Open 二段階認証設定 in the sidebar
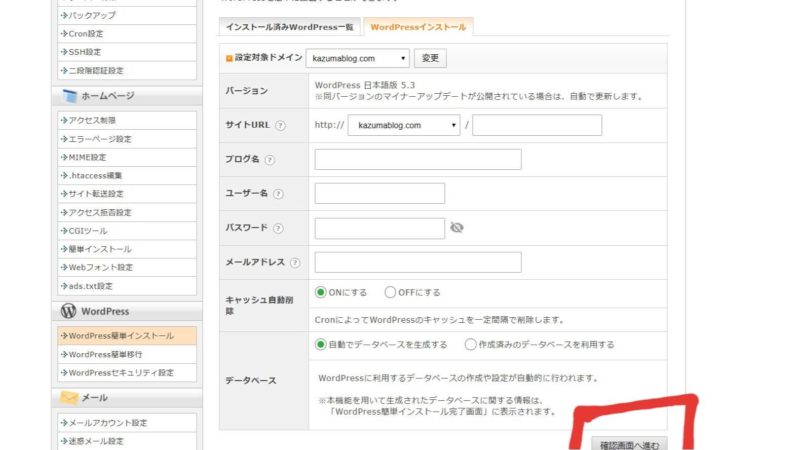Image resolution: width=800 pixels, height=450 pixels. (127, 70)
